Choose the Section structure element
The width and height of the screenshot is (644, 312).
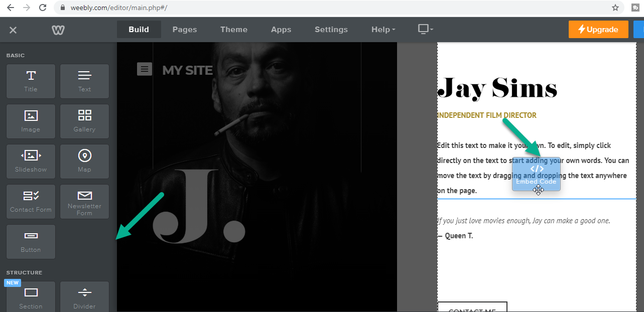31,297
